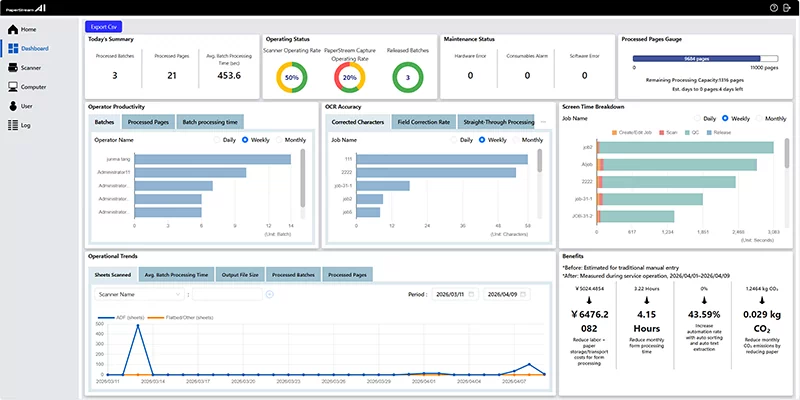Click the help question mark icon
The image size is (800, 400).
pos(774,7)
